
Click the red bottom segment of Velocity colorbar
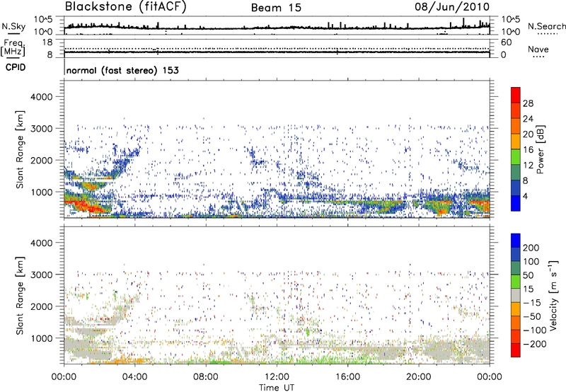click(x=516, y=350)
